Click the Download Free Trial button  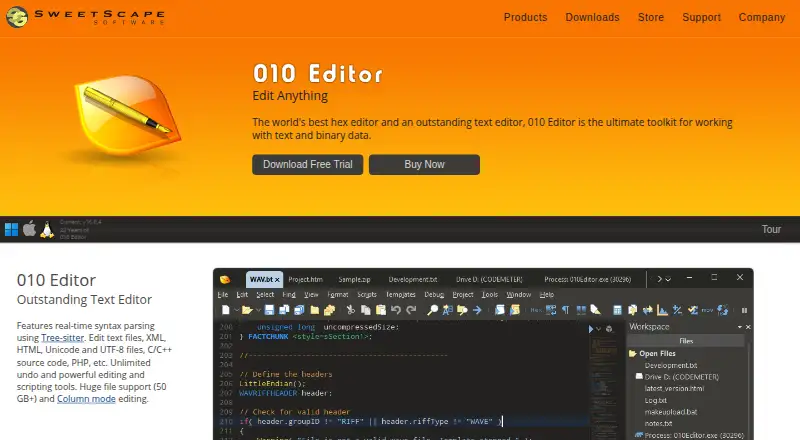pos(308,164)
